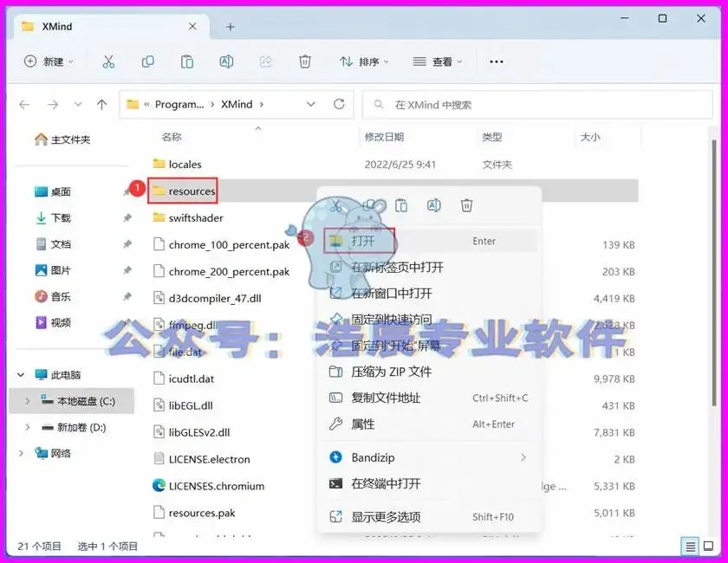Open 下载 in the sidebar

tap(53, 217)
